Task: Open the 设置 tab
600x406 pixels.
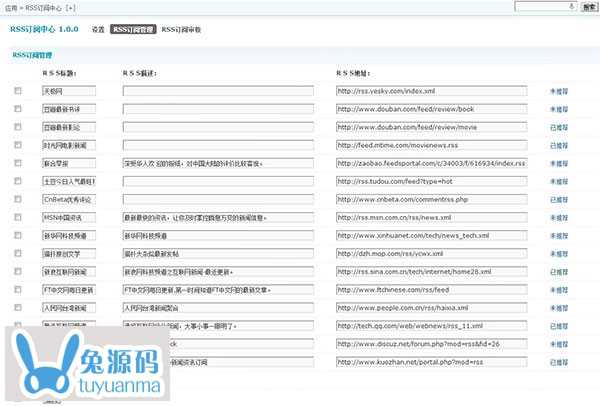Action: [98, 29]
